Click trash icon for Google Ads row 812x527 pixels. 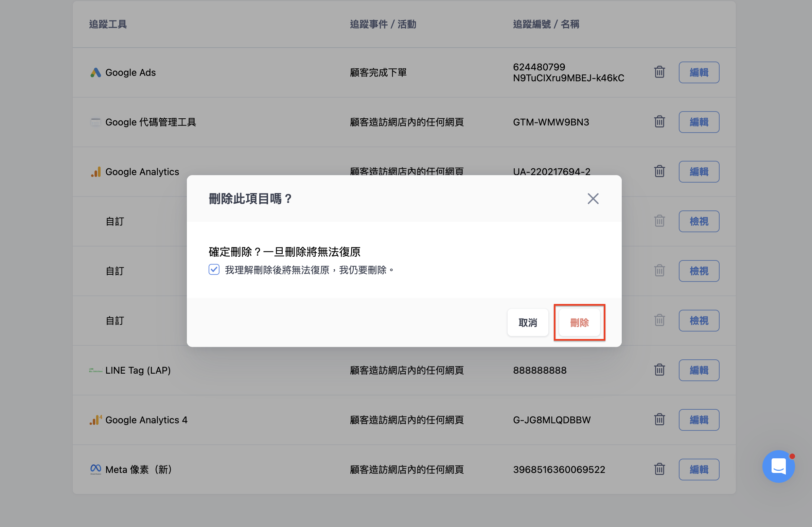pos(659,72)
